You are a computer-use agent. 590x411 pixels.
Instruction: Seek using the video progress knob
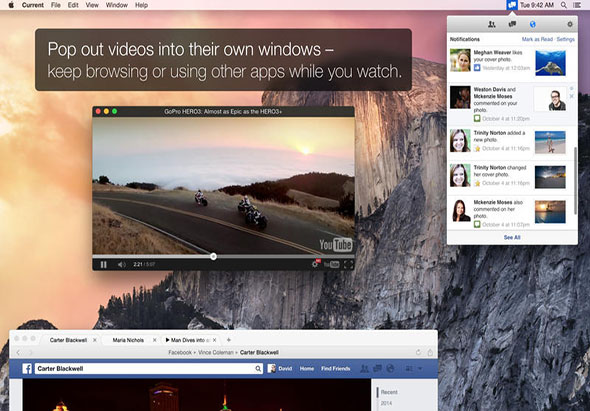213,257
